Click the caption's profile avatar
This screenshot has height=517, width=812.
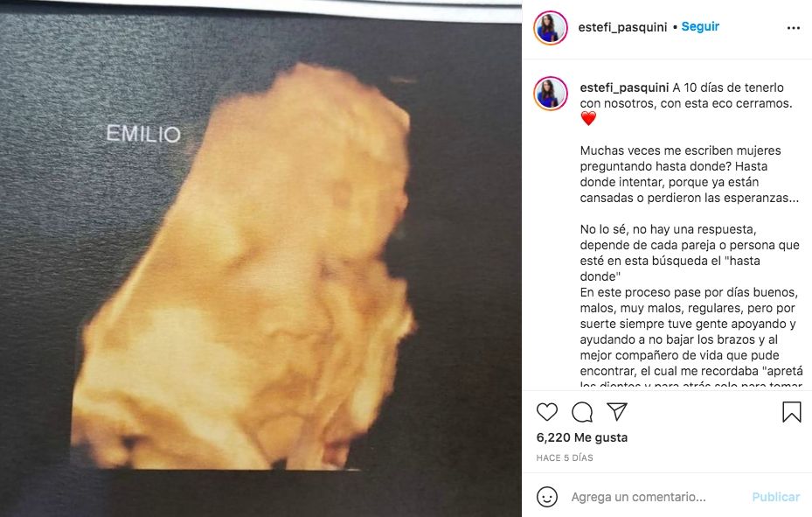coord(551,94)
